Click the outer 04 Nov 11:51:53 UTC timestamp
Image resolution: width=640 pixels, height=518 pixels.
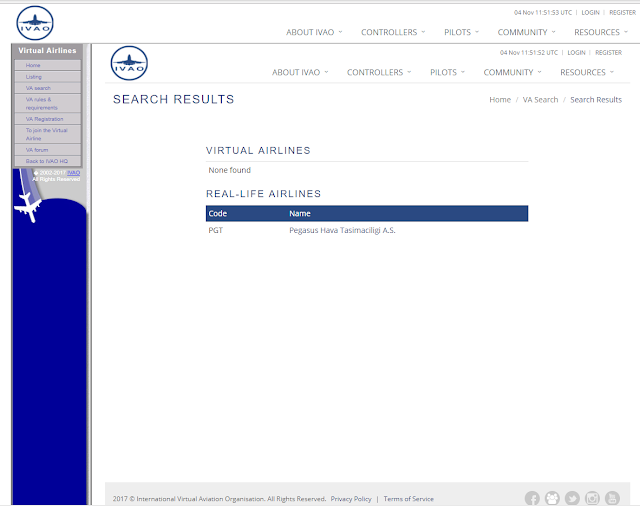543,13
